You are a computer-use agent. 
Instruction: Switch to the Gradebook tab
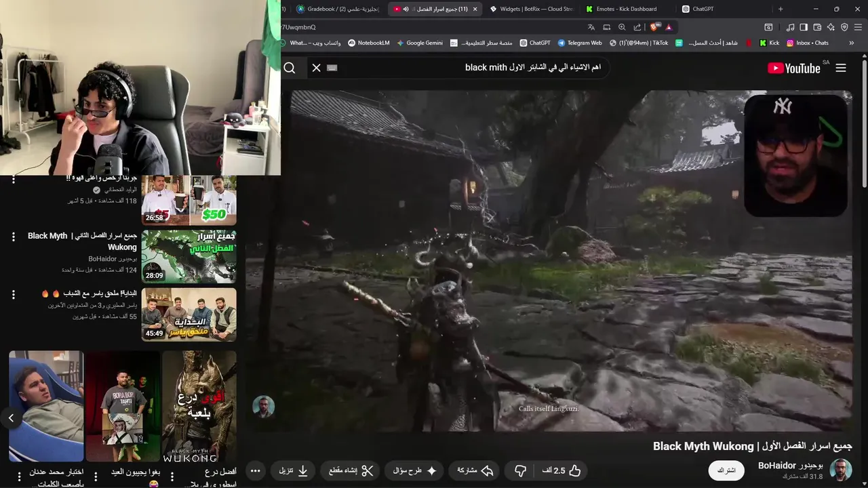pos(338,9)
